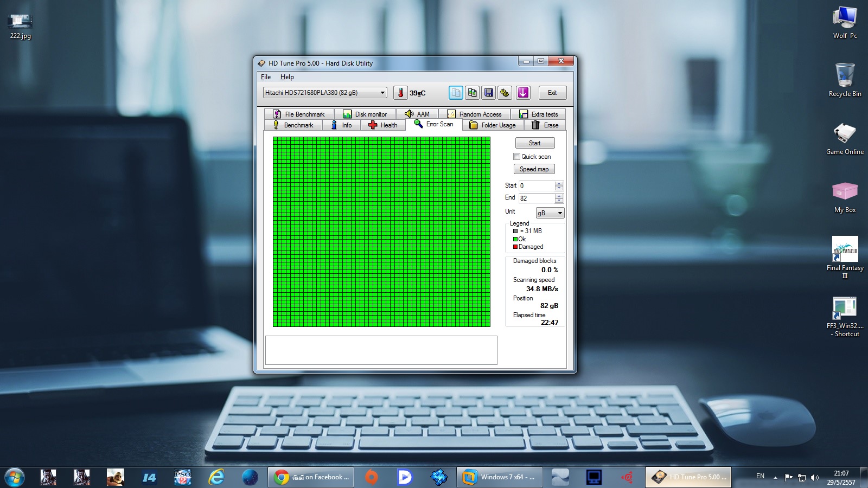Viewport: 868px width, 488px height.
Task: Click the Speed map button
Action: tap(534, 169)
